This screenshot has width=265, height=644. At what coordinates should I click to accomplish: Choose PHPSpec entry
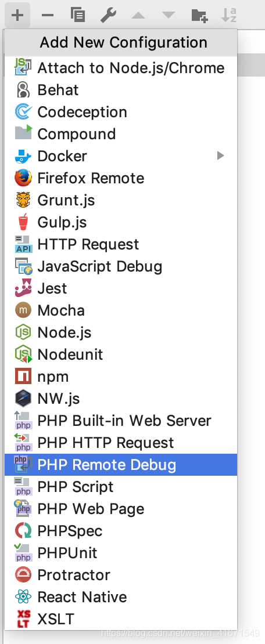point(121,531)
